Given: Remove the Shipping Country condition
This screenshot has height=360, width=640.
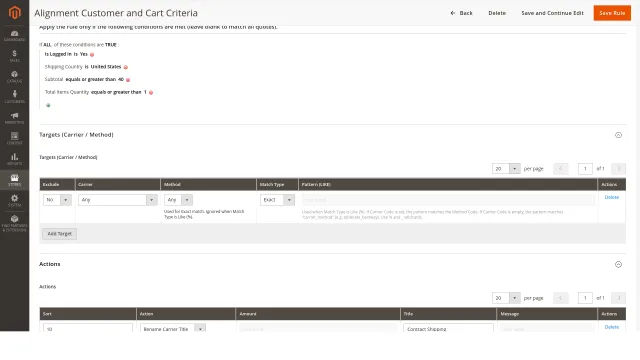Looking at the screenshot, I should click(x=126, y=67).
